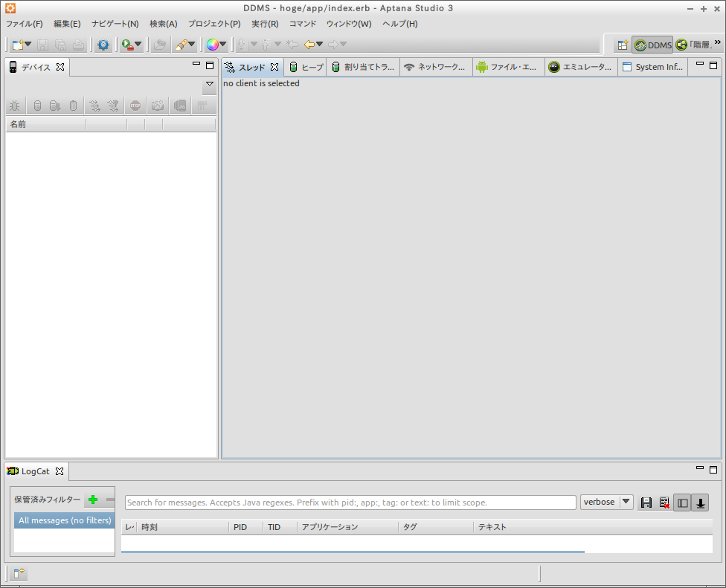Switch to the 割り当てトラ... tab

364,68
